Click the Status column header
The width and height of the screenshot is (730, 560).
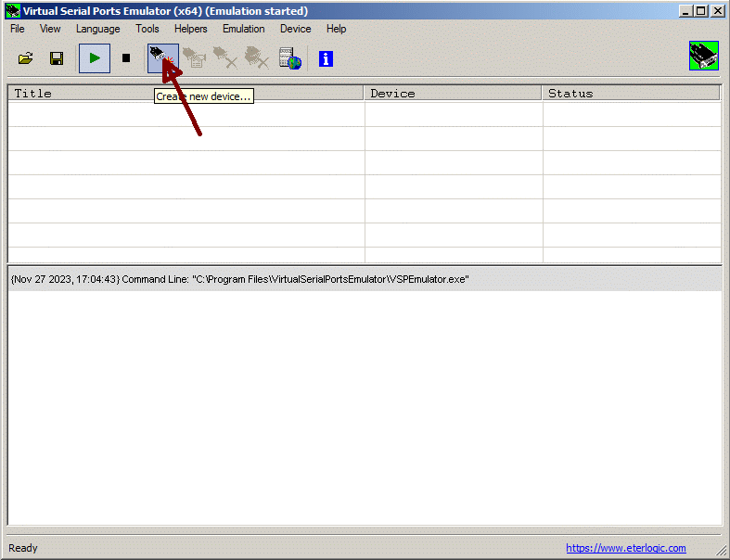(x=631, y=93)
